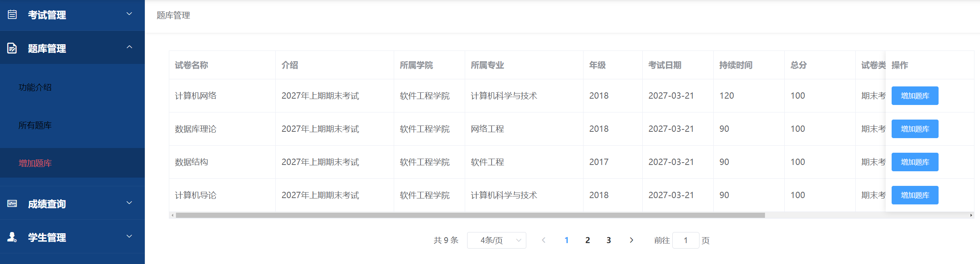
Task: Click 增加题库 button for 数据结构 row
Action: point(915,162)
